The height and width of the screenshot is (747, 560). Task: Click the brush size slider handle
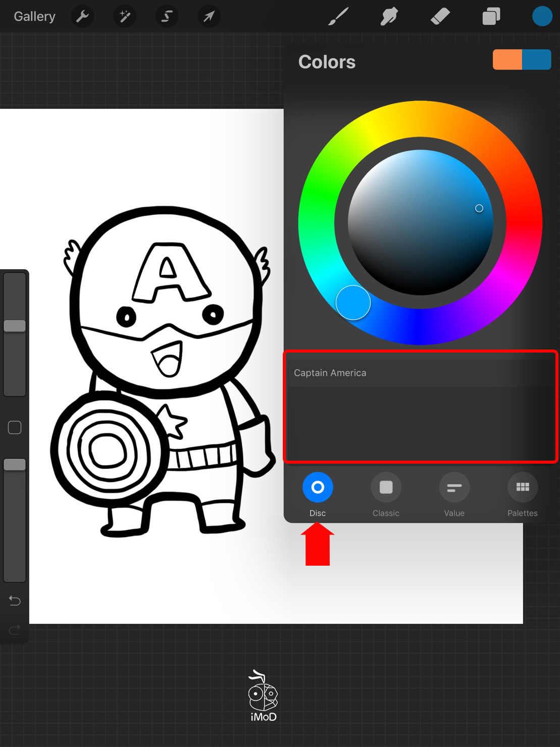15,326
